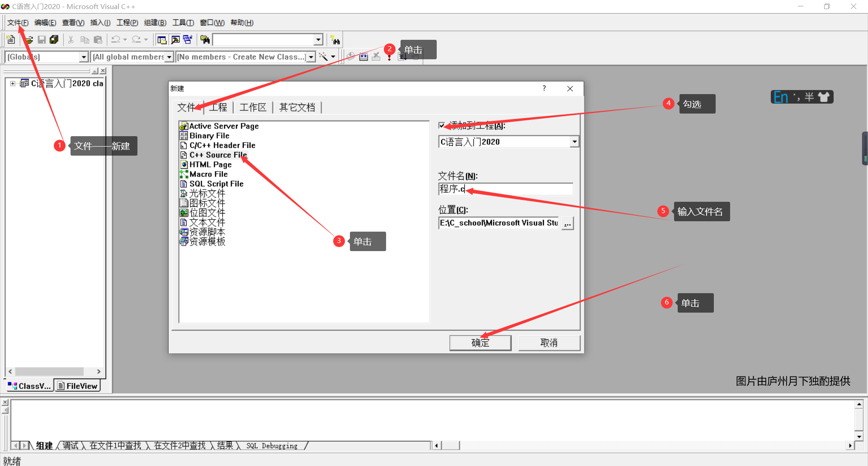
Task: Click the workspace pane close X icon
Action: (x=104, y=71)
